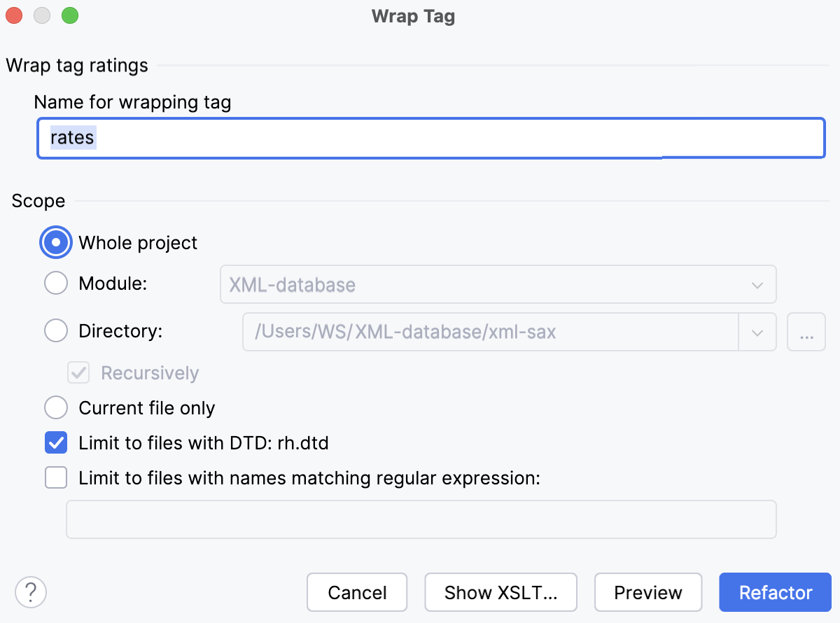Select the Directory scope option
Image resolution: width=840 pixels, height=623 pixels.
tap(55, 330)
